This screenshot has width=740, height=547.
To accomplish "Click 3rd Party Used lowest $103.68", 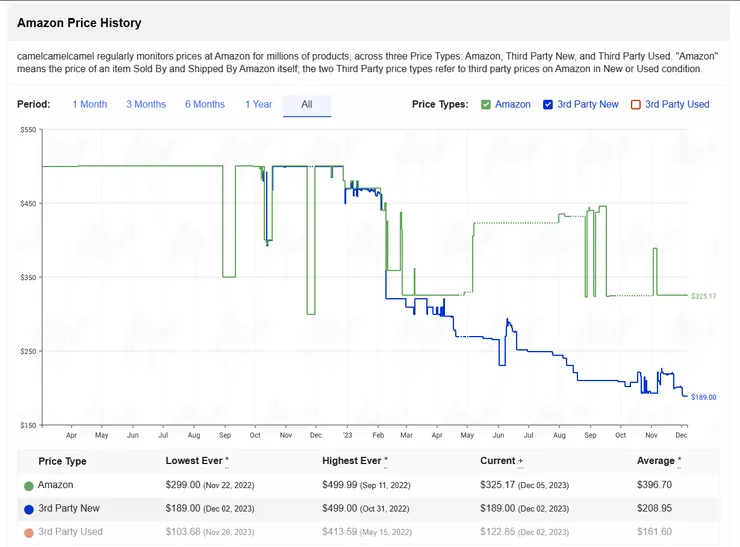I will click(x=183, y=532).
